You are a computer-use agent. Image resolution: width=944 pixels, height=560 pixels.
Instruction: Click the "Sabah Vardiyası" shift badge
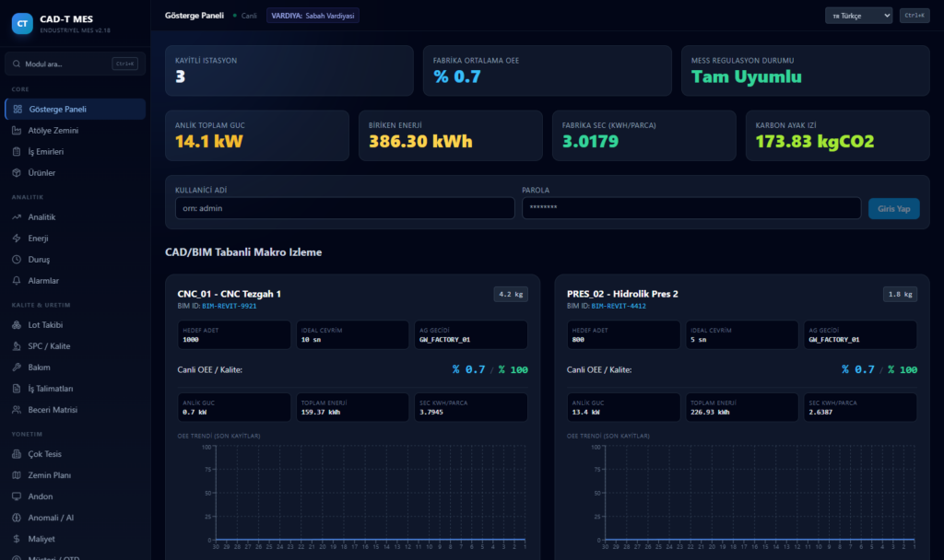point(313,16)
